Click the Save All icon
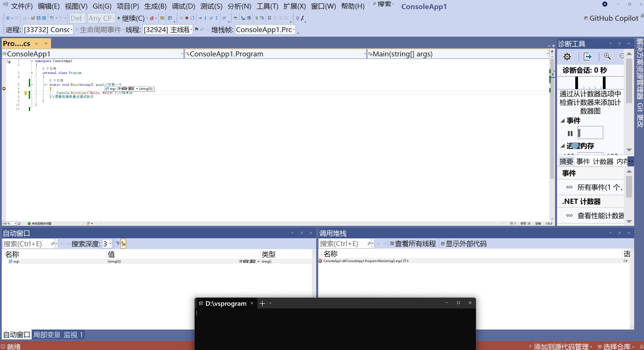The image size is (644, 350). (x=44, y=18)
